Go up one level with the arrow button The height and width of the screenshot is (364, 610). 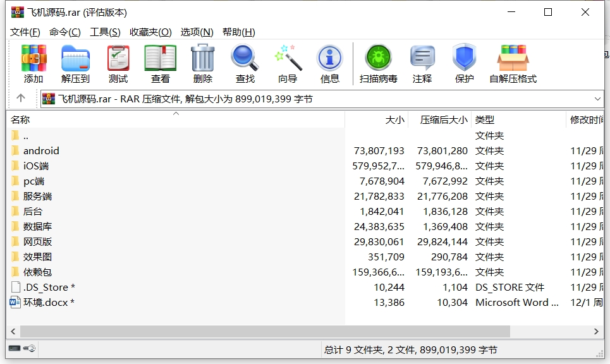pyautogui.click(x=21, y=98)
